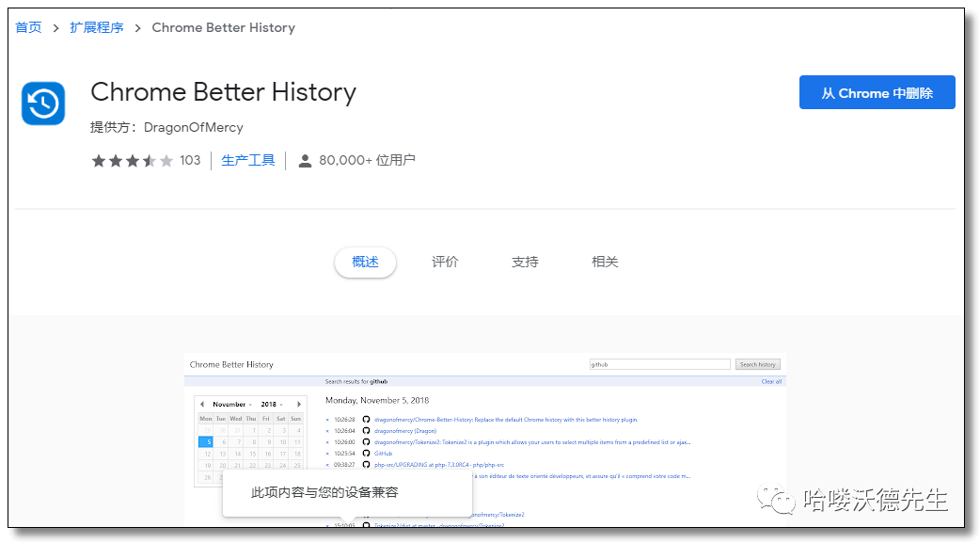Click Search history button in preview
This screenshot has width=980, height=543.
[x=757, y=364]
